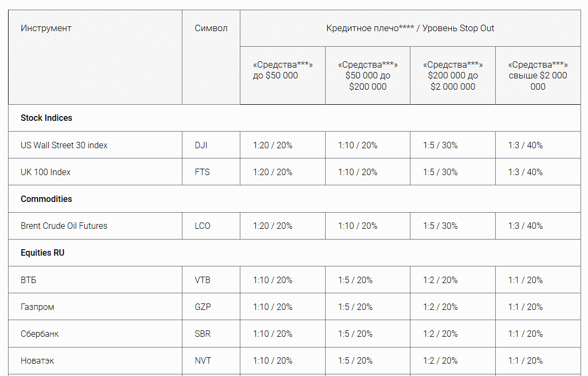Click the FTS symbol cell
588x376 pixels.
tap(202, 172)
